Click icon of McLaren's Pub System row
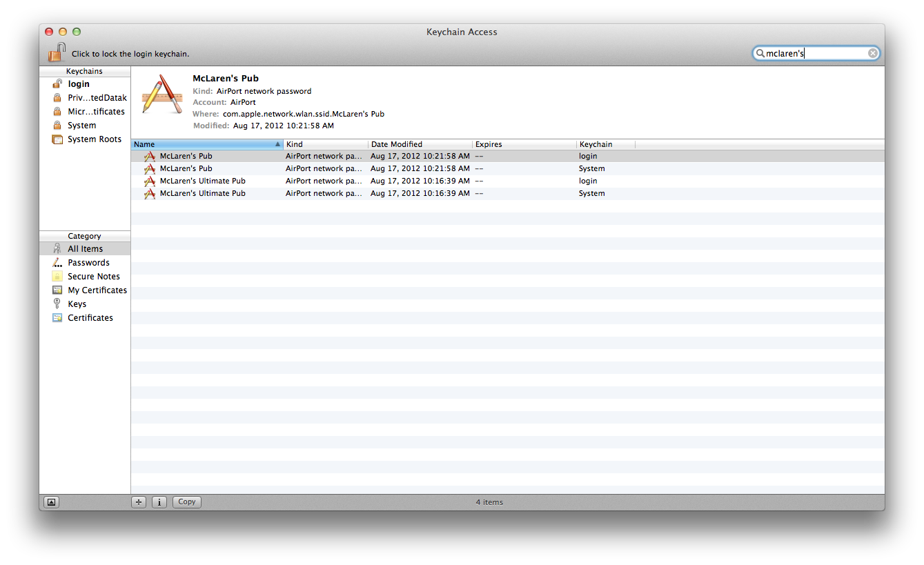The height and width of the screenshot is (565, 924). pyautogui.click(x=150, y=169)
